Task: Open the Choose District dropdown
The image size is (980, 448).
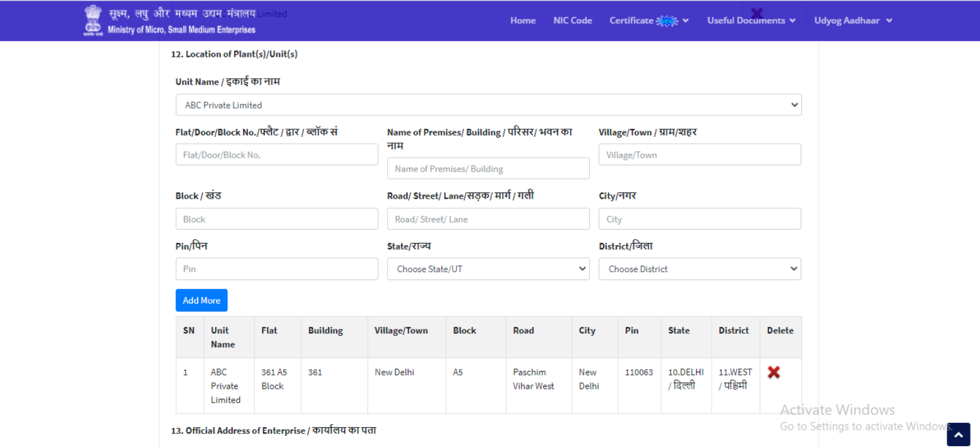Action: (700, 269)
